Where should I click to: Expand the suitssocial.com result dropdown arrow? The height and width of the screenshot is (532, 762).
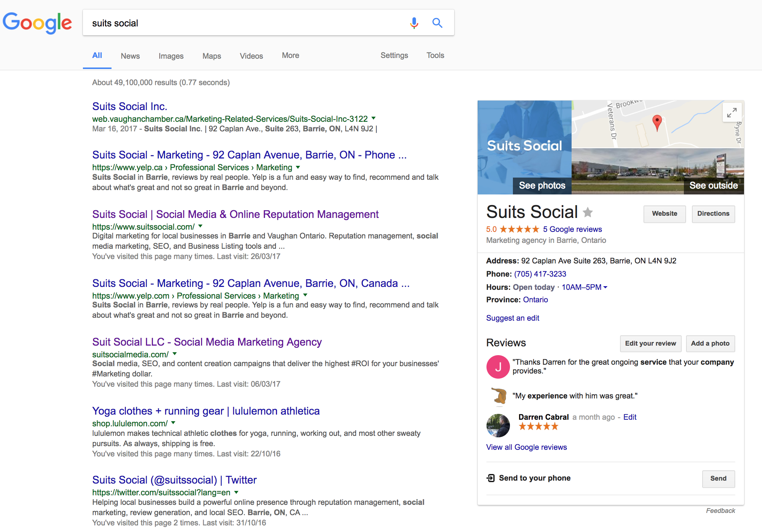pos(200,226)
